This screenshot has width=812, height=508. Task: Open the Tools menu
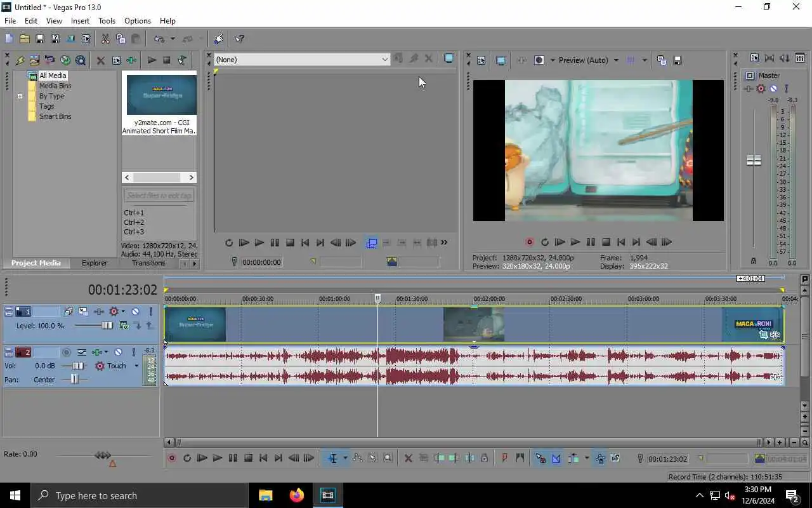(107, 21)
